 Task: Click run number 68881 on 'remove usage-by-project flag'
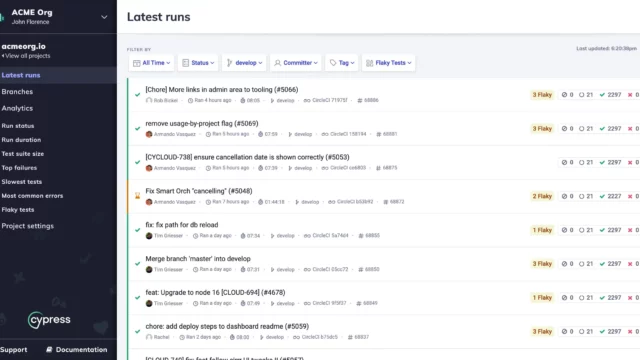tap(387, 134)
